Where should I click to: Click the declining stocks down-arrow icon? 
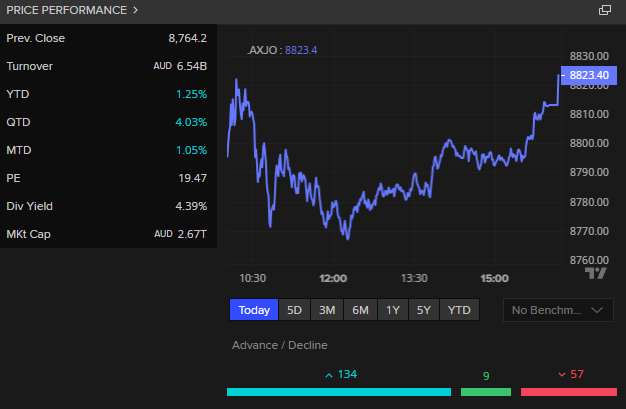tap(562, 375)
